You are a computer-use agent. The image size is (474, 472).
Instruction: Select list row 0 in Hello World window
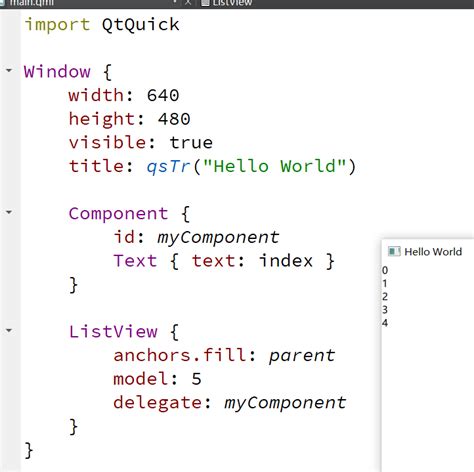(x=385, y=270)
